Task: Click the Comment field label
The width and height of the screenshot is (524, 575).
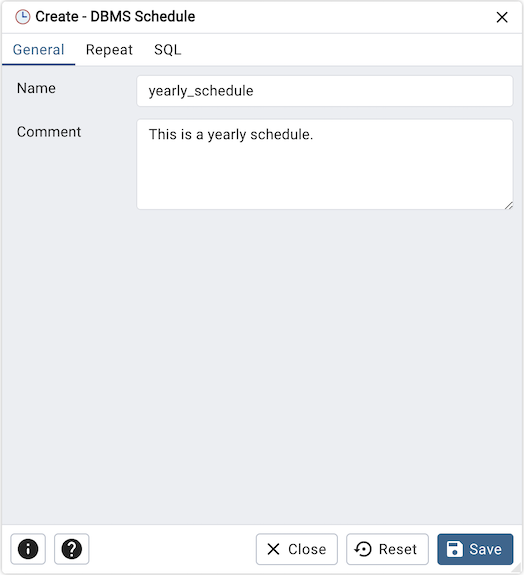Action: pyautogui.click(x=49, y=132)
